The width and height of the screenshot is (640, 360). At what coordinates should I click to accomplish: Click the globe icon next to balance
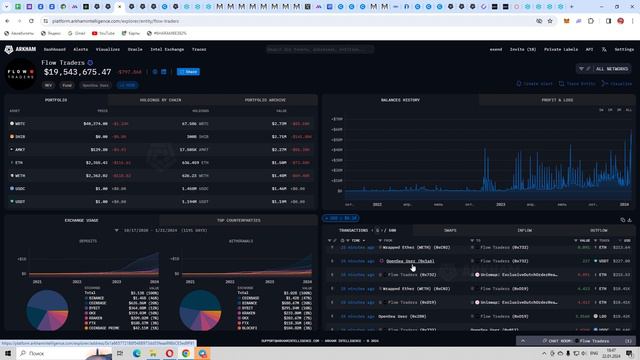click(x=155, y=72)
